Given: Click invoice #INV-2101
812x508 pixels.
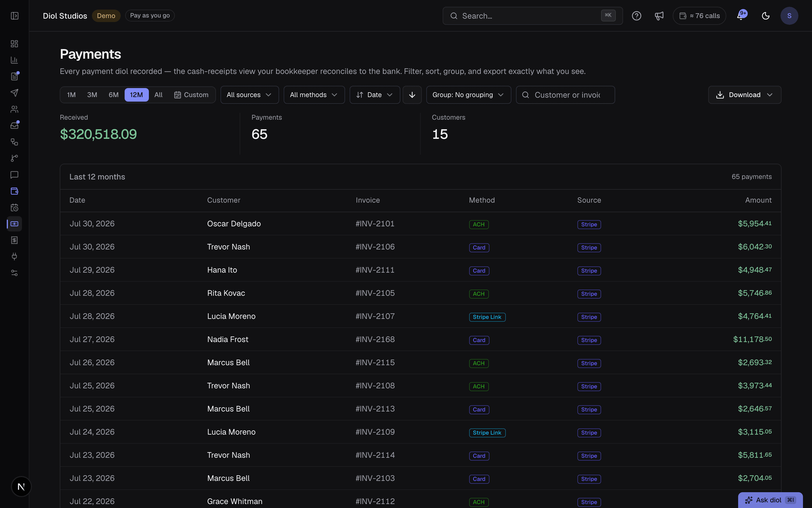Looking at the screenshot, I should coord(375,224).
